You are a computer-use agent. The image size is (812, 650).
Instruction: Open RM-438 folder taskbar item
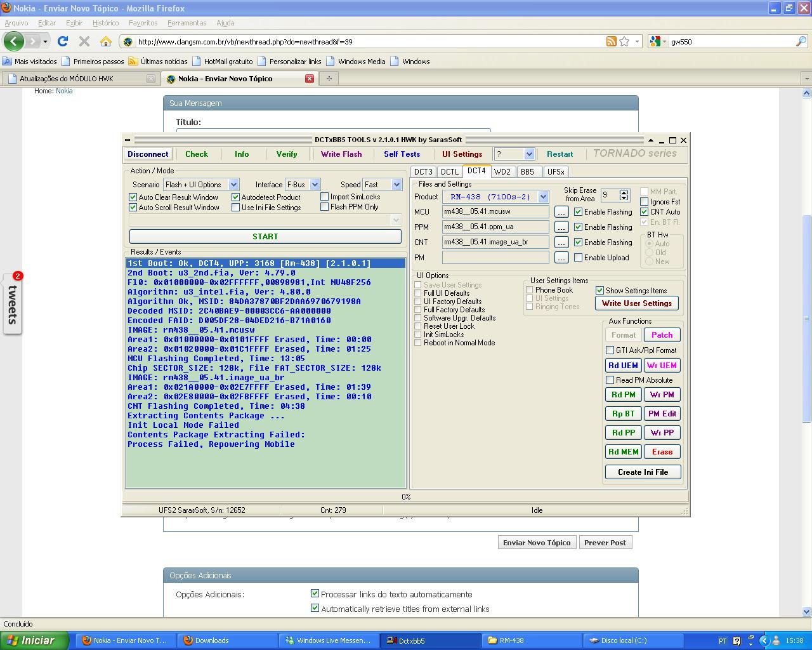(531, 640)
